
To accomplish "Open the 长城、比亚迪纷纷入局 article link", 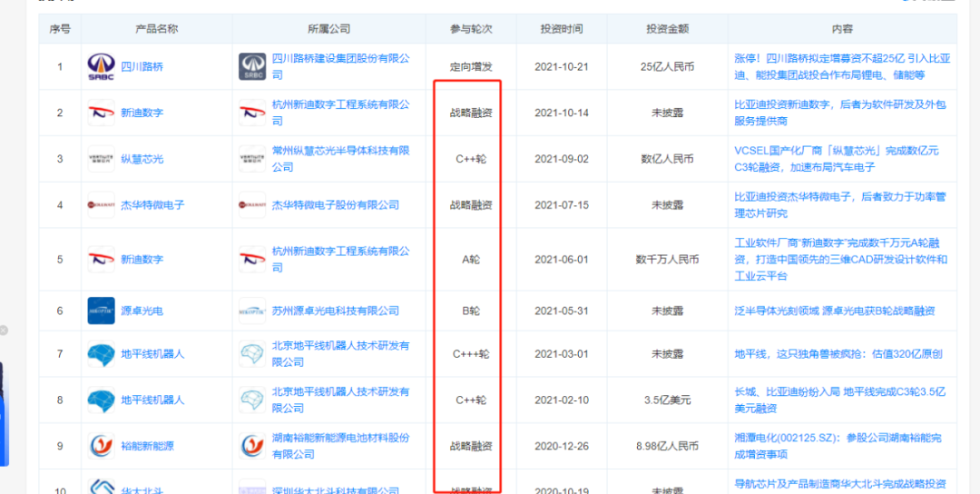I will click(x=840, y=400).
